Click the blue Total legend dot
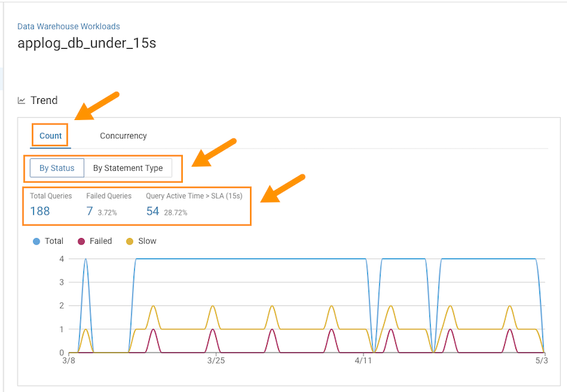The height and width of the screenshot is (392, 567). (x=36, y=241)
